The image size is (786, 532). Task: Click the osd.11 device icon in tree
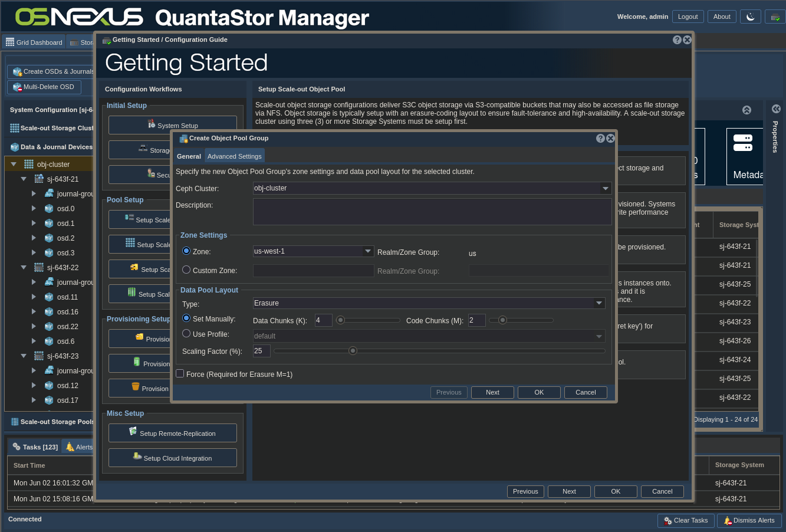pos(50,297)
